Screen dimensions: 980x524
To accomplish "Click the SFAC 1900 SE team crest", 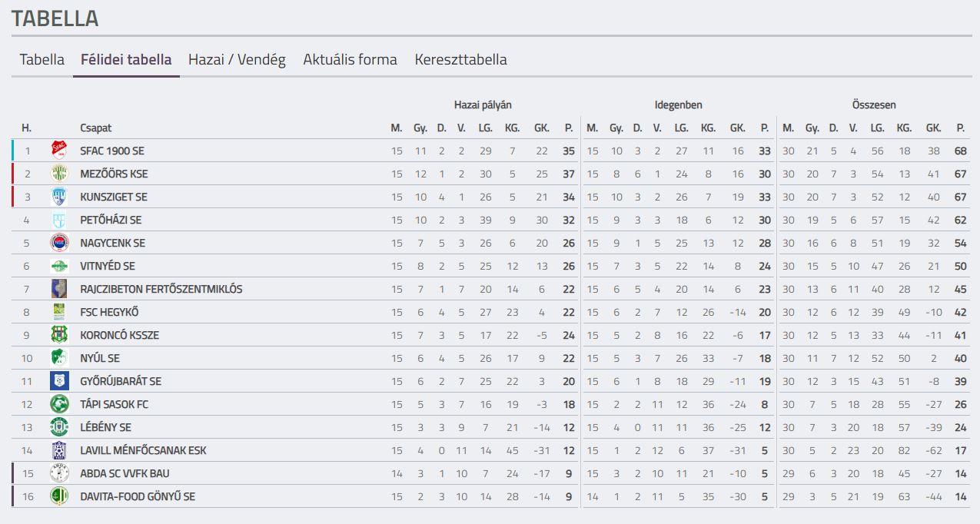I will 59,151.
